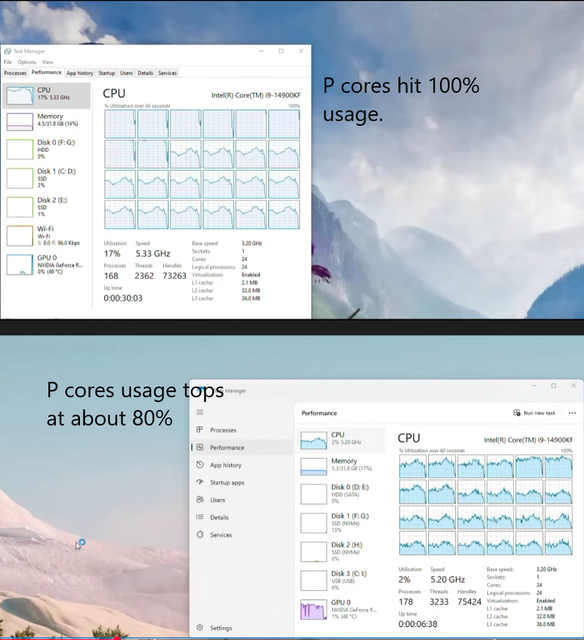Select Memory 4.5/31.8 GB in top sidebar
The width and height of the screenshot is (584, 640).
47,122
